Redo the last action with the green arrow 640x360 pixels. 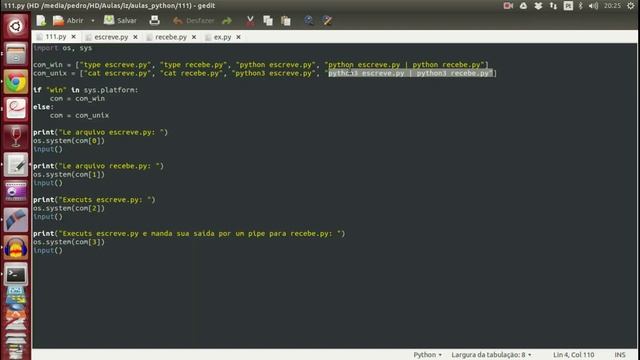pyautogui.click(x=227, y=20)
